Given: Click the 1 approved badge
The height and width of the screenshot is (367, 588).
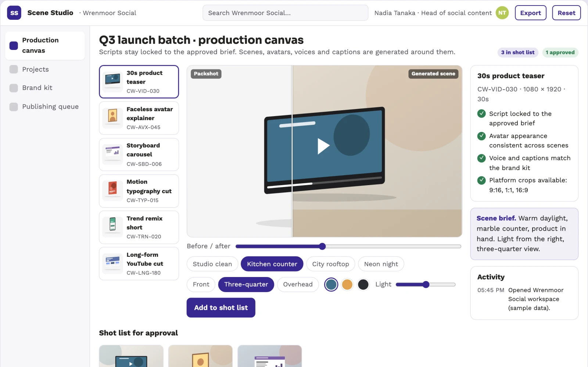Looking at the screenshot, I should click(x=560, y=52).
